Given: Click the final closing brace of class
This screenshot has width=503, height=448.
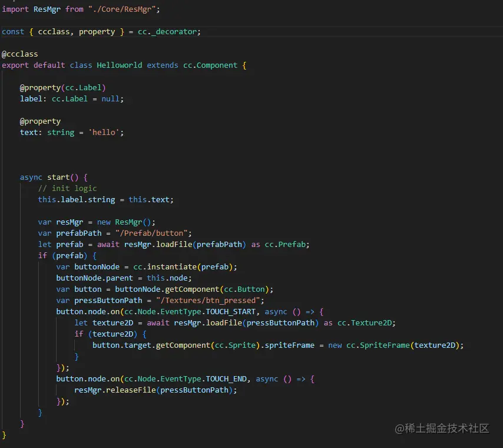Looking at the screenshot, I should [4, 435].
